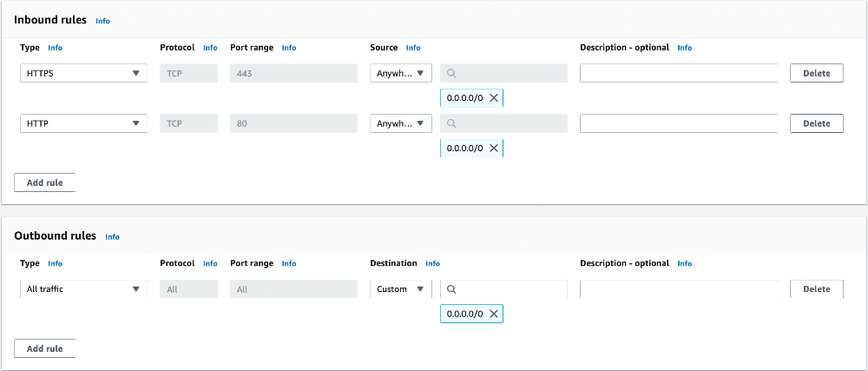868x371 pixels.
Task: Click search icon in HTTPS source field
Action: [x=452, y=74]
